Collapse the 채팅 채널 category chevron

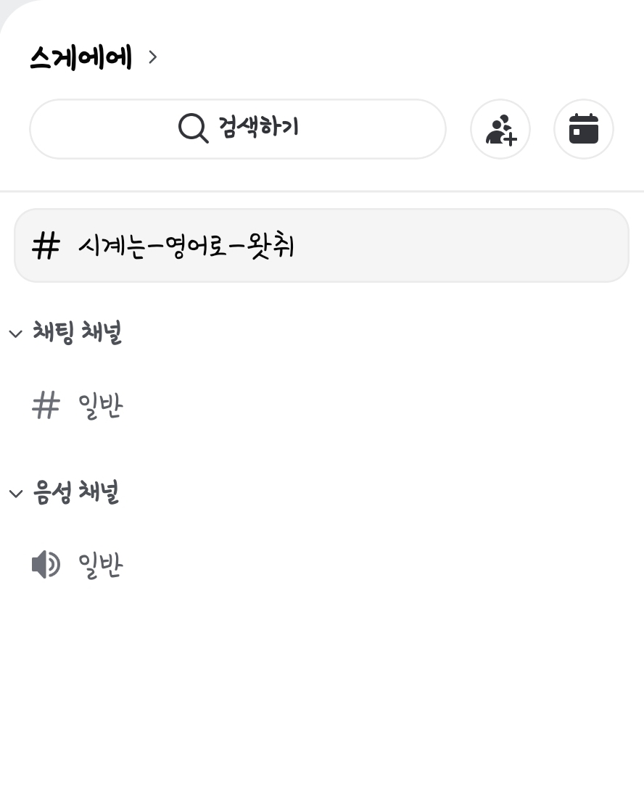point(16,333)
